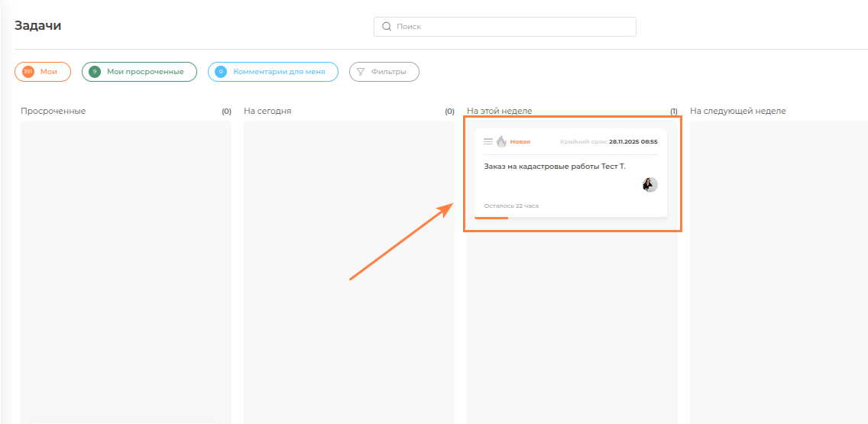
Task: Click the assignee avatar on task card
Action: (650, 184)
